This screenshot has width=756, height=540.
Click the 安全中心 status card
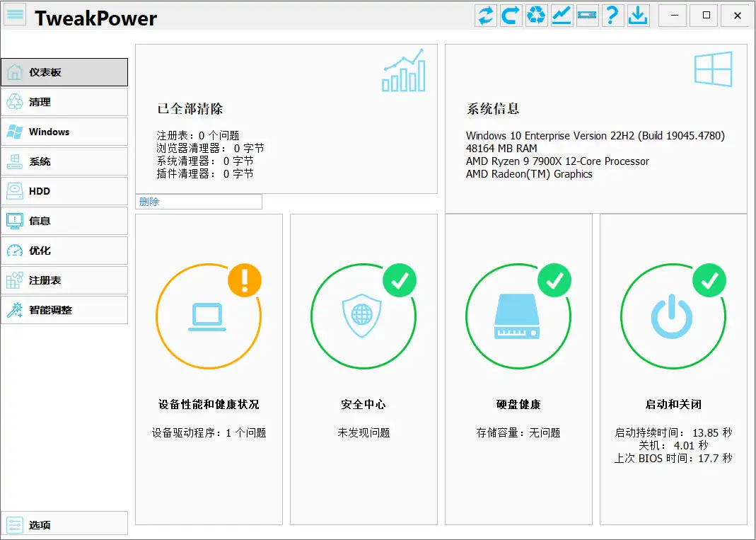[364, 368]
